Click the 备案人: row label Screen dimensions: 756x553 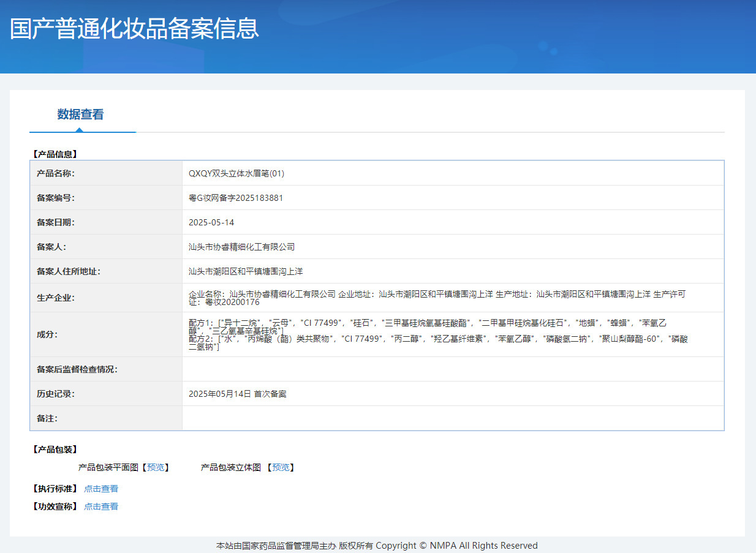tap(51, 247)
